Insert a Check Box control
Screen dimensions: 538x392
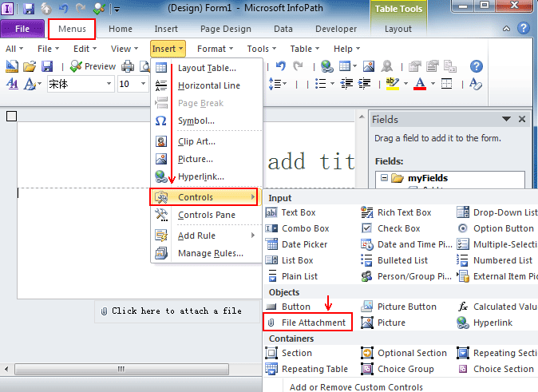[x=391, y=228]
